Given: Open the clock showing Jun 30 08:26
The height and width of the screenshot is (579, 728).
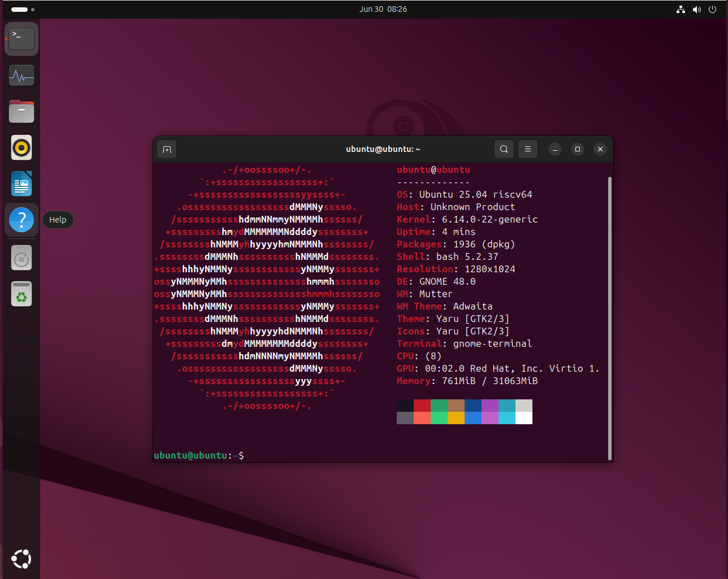Looking at the screenshot, I should 383,9.
